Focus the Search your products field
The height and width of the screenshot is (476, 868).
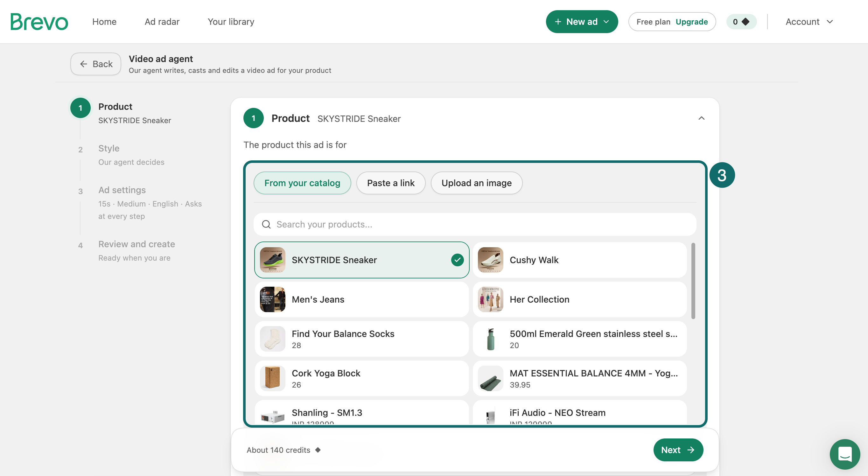click(474, 224)
